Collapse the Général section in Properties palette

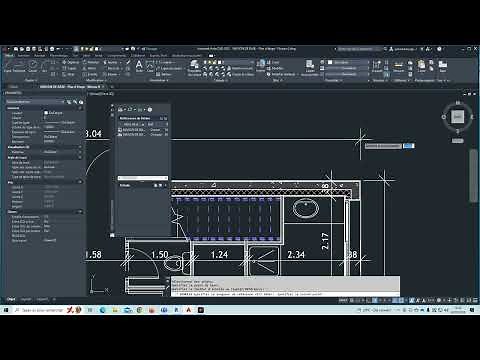(80, 108)
